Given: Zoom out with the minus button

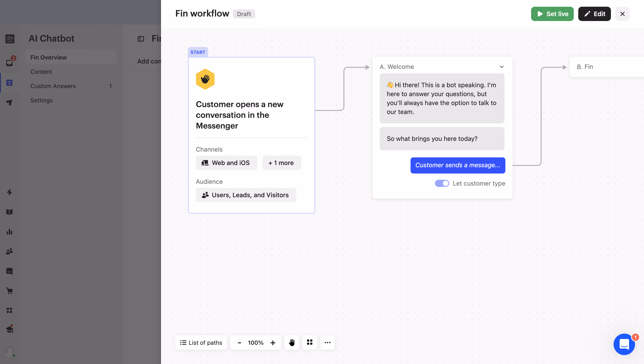Looking at the screenshot, I should click(239, 343).
